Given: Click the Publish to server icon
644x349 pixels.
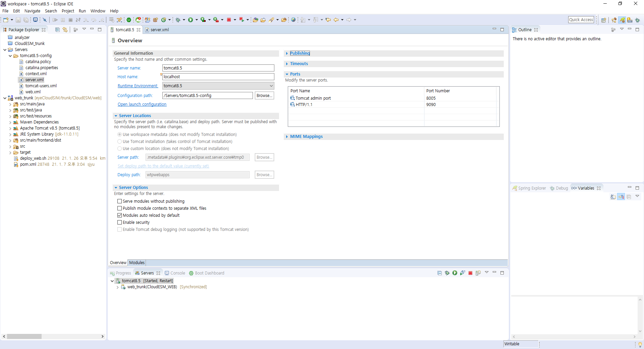Looking at the screenshot, I should (x=478, y=273).
